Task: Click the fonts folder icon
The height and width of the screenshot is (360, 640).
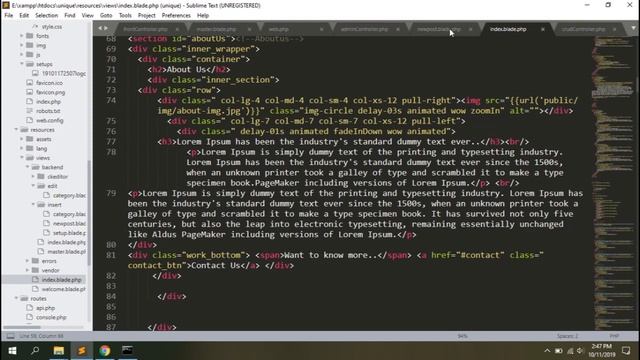Action: (x=29, y=36)
